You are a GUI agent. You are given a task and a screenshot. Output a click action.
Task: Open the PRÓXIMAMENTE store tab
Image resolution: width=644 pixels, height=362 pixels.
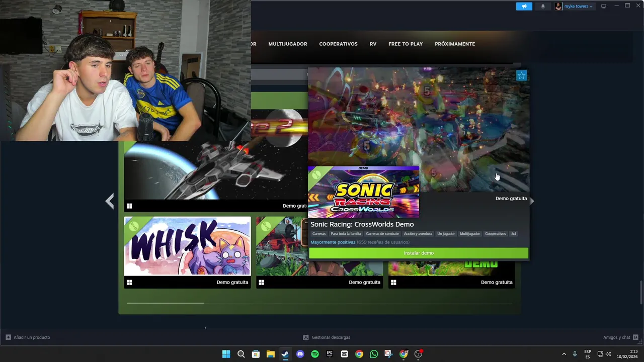tap(455, 44)
